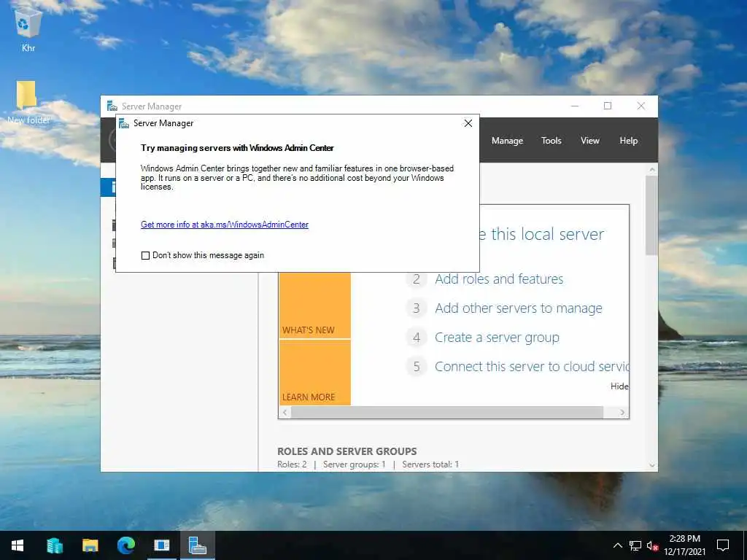Click Connect this server to cloud services
747x560 pixels.
[532, 367]
